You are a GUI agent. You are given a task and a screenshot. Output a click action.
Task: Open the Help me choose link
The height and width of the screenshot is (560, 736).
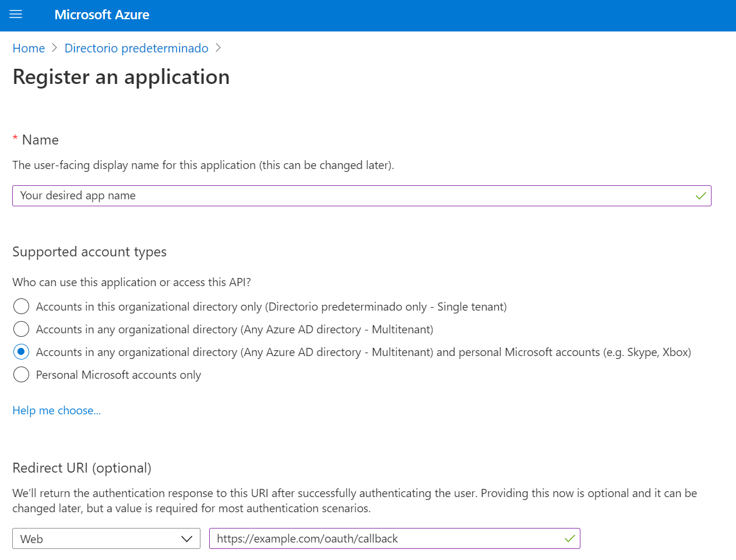(57, 411)
